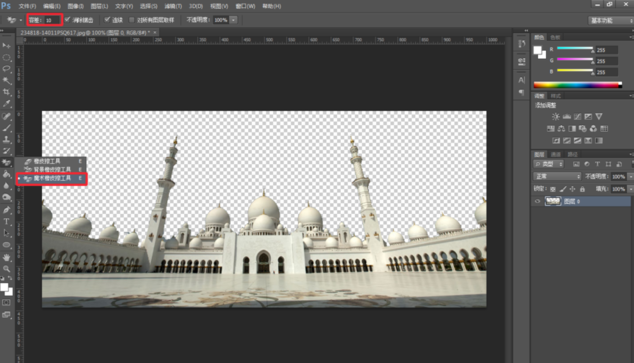The image size is (634, 363).
Task: Change the screen mode
Action: coord(6,314)
